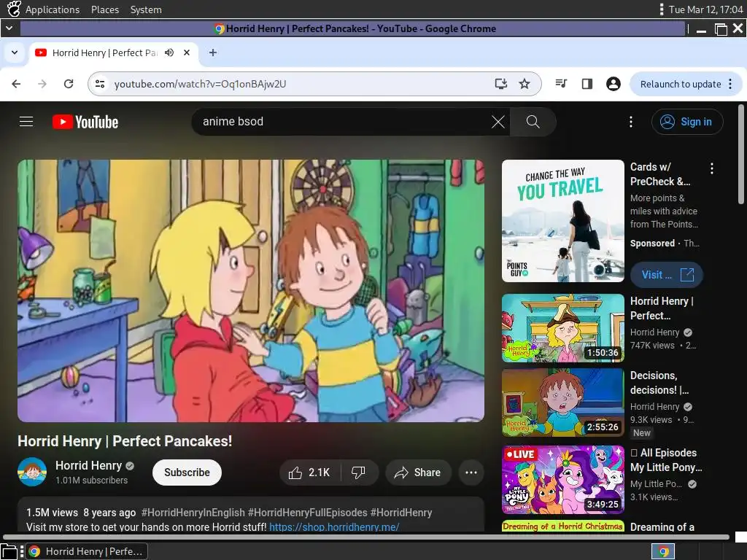Click the horizontal scrollbar at page bottom
Image resolution: width=747 pixels, height=560 pixels.
tap(366, 537)
